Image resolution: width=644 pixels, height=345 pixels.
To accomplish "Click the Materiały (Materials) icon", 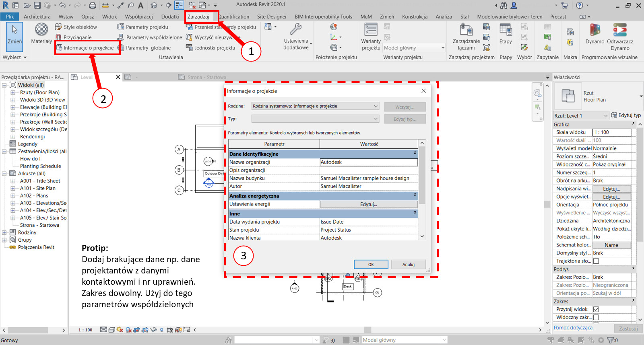I will 41,30.
